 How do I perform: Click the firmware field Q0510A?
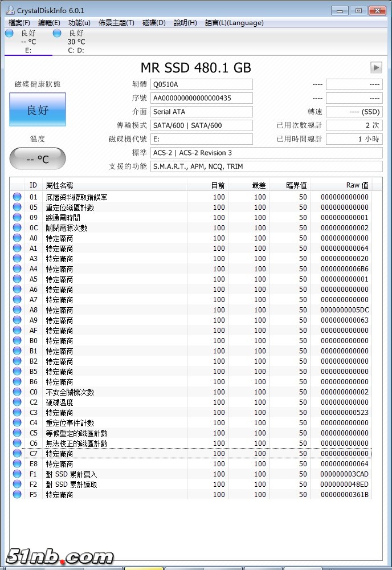(202, 84)
